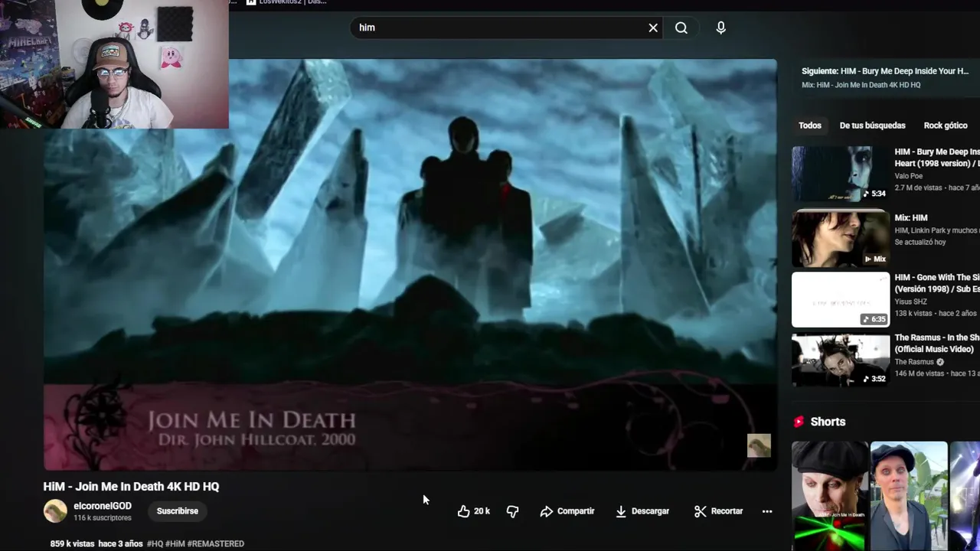
Task: Open the 'Mix: HIM' title
Action: (911, 218)
